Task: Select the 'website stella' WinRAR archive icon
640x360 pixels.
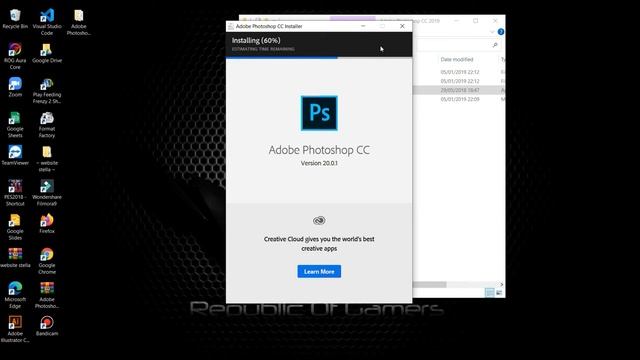Action: point(15,258)
